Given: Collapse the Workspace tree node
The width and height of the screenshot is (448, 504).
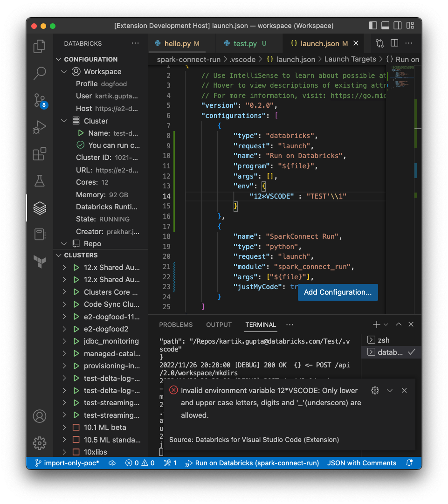Looking at the screenshot, I should (64, 71).
